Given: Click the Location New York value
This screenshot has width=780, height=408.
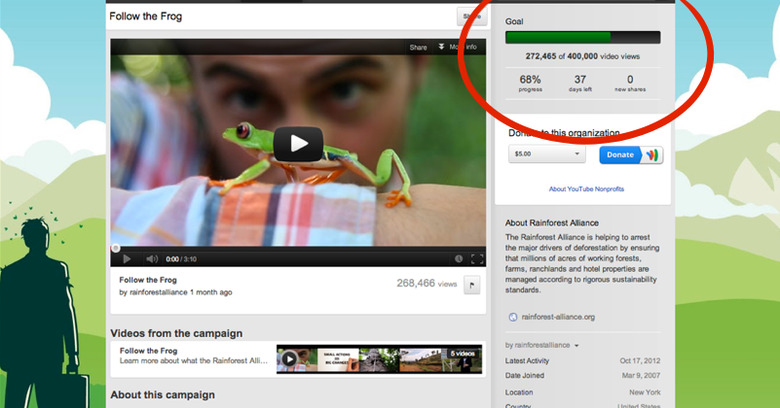Looking at the screenshot, I should [645, 393].
